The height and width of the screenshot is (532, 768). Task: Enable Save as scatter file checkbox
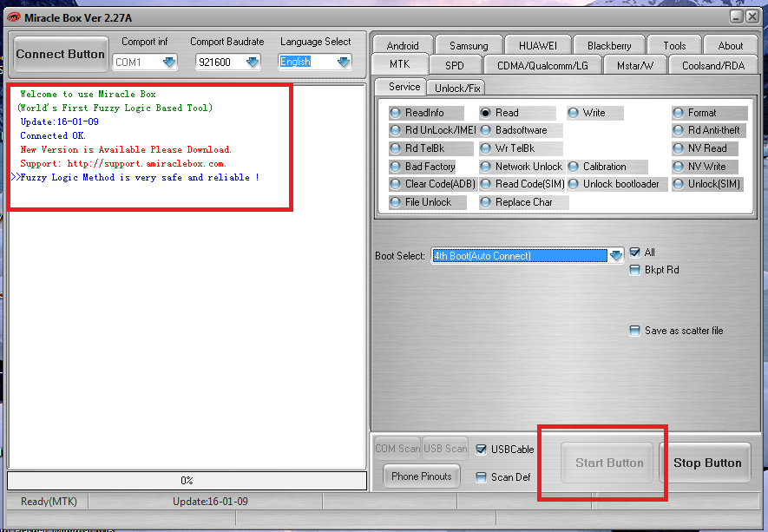pyautogui.click(x=634, y=332)
